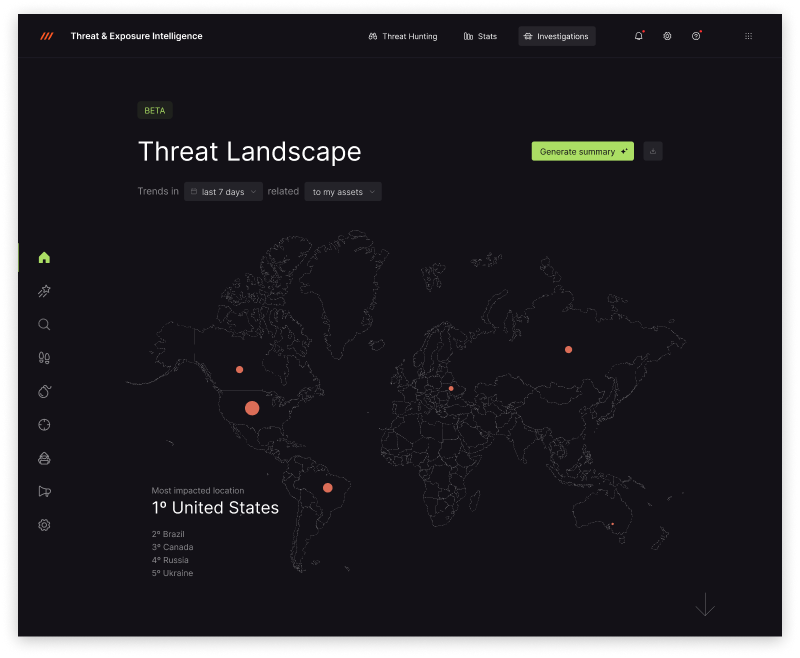Viewport: 800px width, 658px height.
Task: Switch to the Threat Hunting tab
Action: [403, 37]
